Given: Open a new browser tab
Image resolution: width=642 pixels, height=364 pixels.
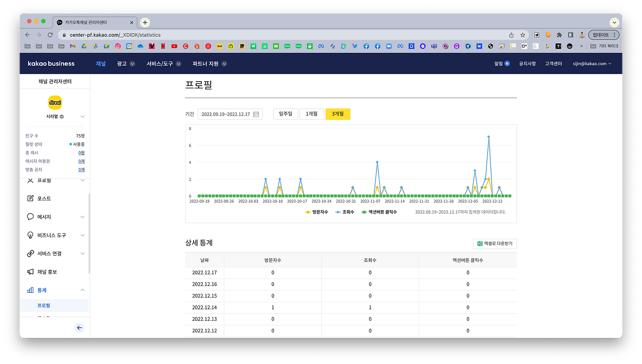Looking at the screenshot, I should pyautogui.click(x=145, y=23).
